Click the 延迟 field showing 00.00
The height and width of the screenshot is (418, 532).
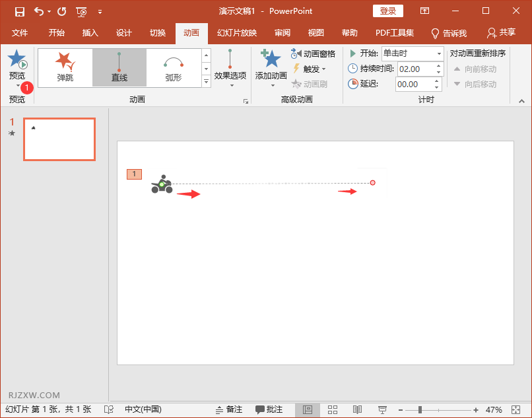[415, 85]
